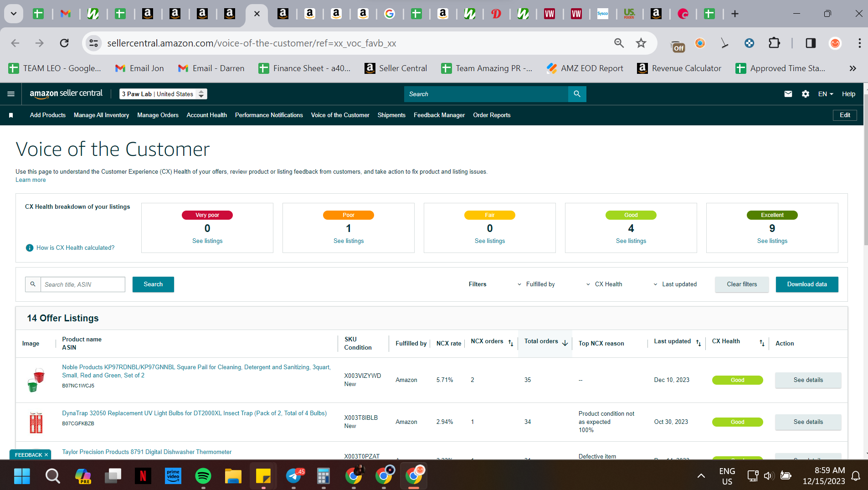Expand the Last updated filter
Image resolution: width=868 pixels, height=490 pixels.
(675, 284)
